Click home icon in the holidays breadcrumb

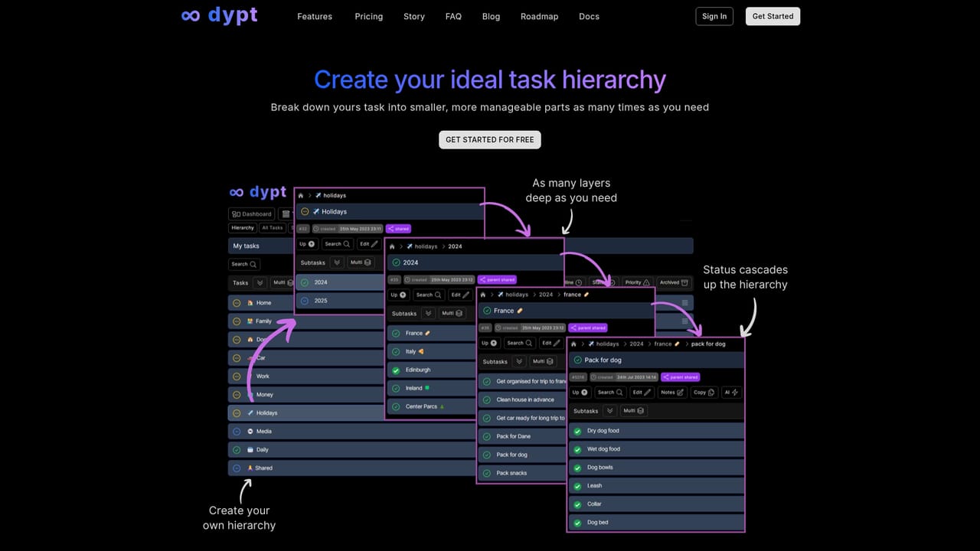pos(301,195)
